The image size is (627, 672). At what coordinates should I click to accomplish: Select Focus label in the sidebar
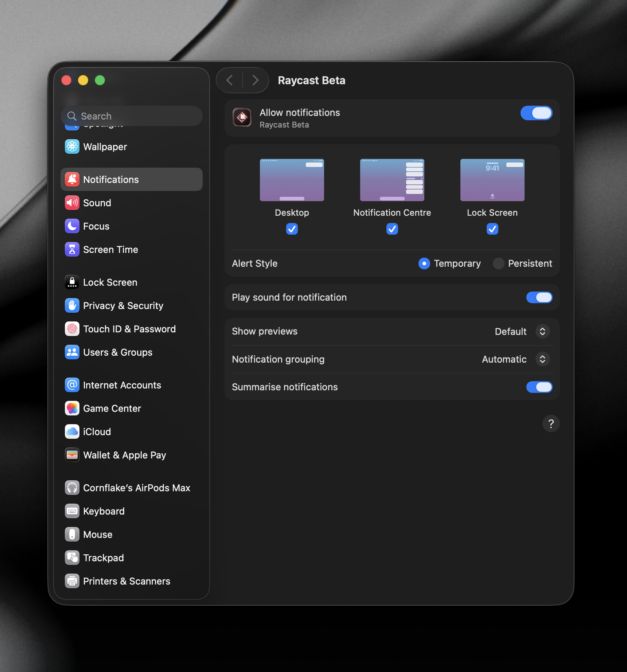point(96,226)
